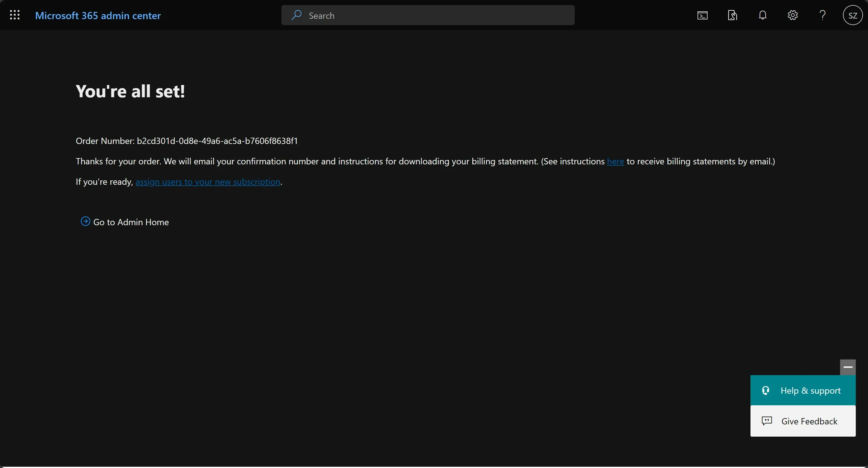Viewport: 868px width, 468px height.
Task: Click the headset icon on Help & support
Action: click(x=766, y=391)
